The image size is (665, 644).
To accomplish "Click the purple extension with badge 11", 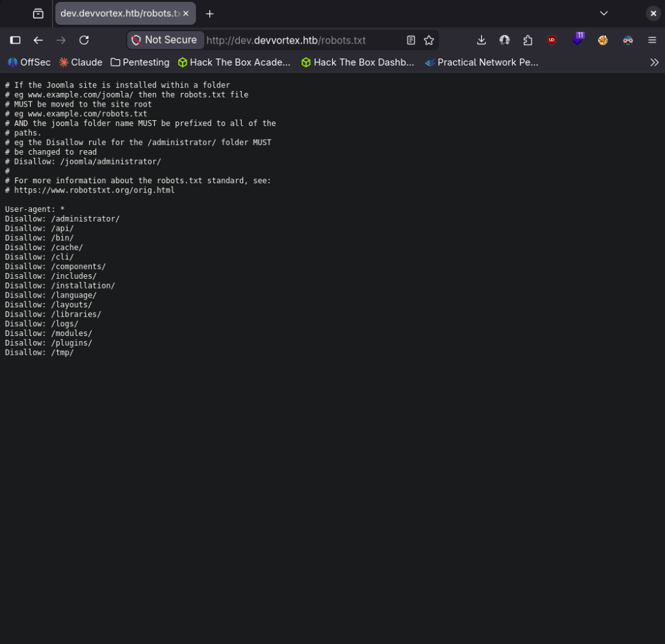I will point(577,39).
